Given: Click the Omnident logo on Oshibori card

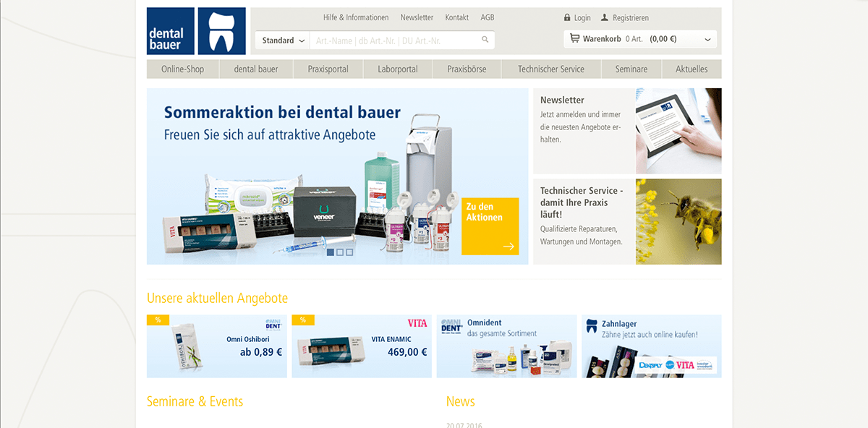Looking at the screenshot, I should [273, 323].
